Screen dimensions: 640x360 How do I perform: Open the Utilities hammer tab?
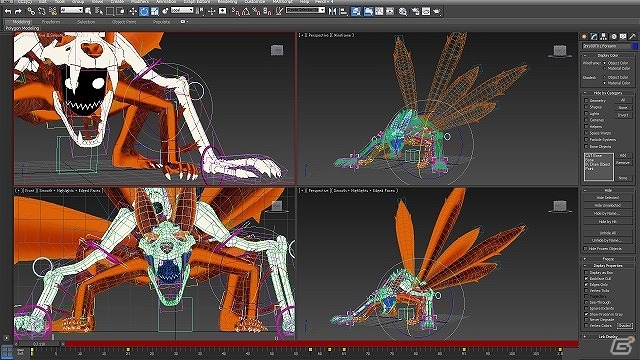point(633,36)
